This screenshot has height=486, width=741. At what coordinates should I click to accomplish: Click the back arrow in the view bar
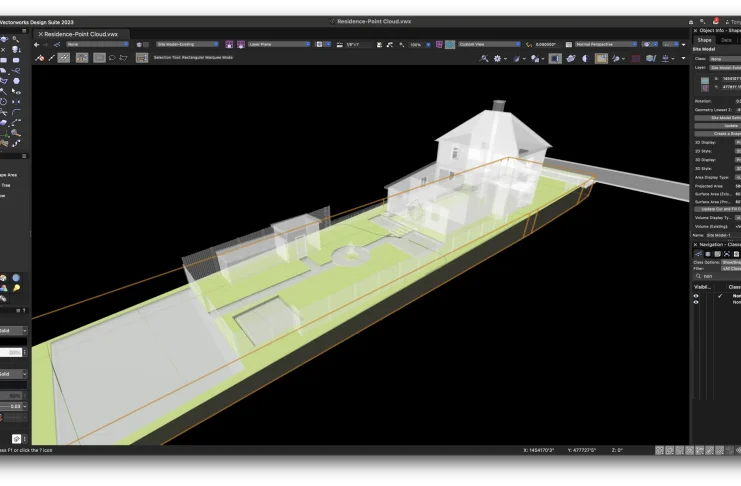(x=37, y=44)
